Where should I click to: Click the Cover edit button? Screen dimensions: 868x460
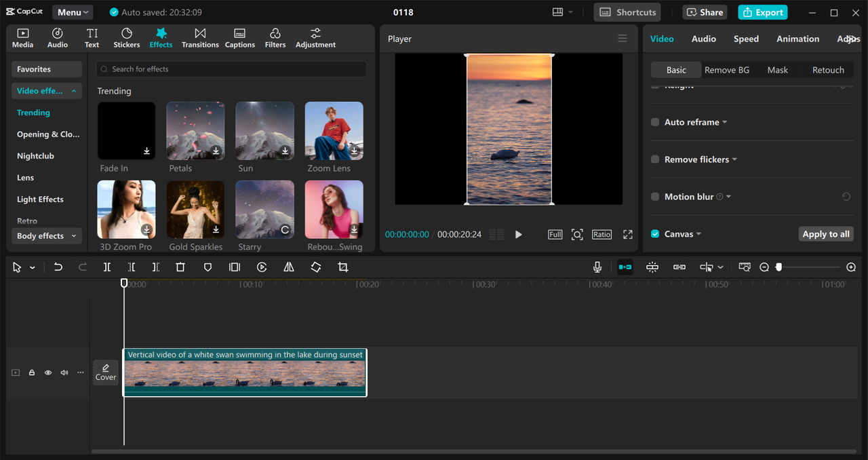[106, 372]
